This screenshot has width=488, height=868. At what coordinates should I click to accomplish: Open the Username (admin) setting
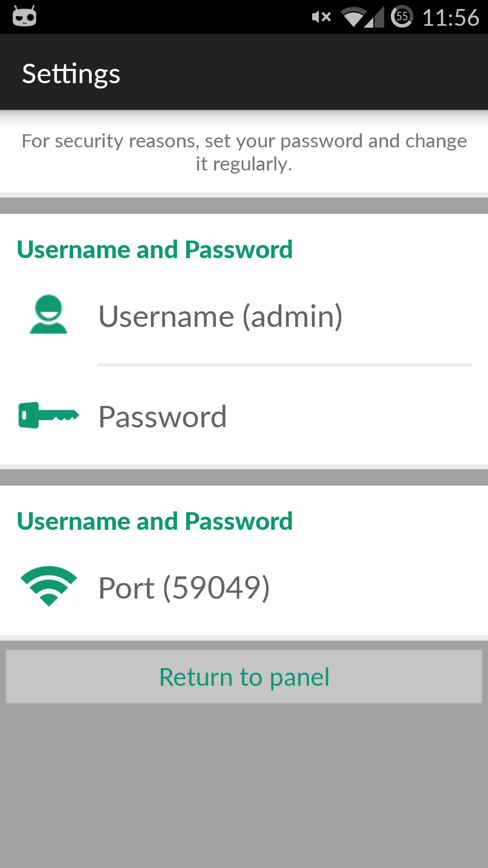pyautogui.click(x=221, y=316)
